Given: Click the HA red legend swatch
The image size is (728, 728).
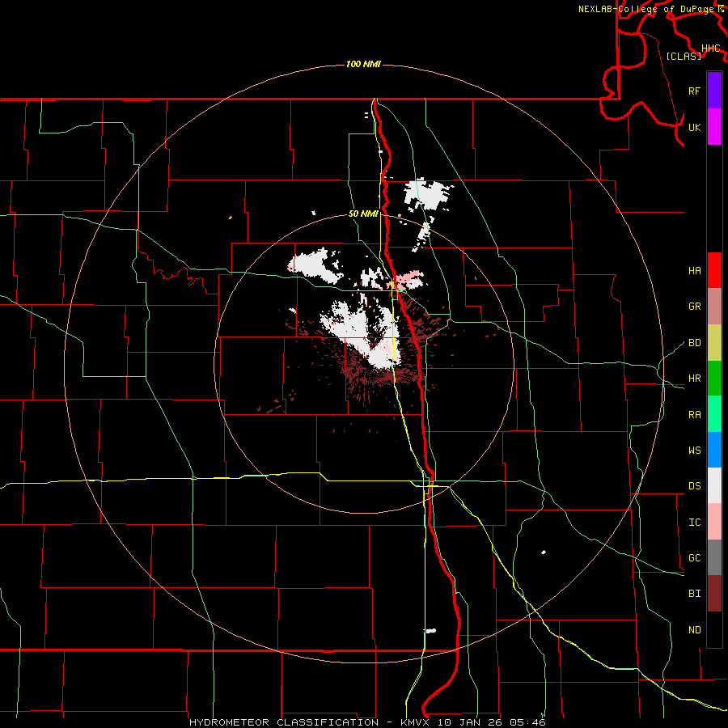Looking at the screenshot, I should tap(714, 270).
